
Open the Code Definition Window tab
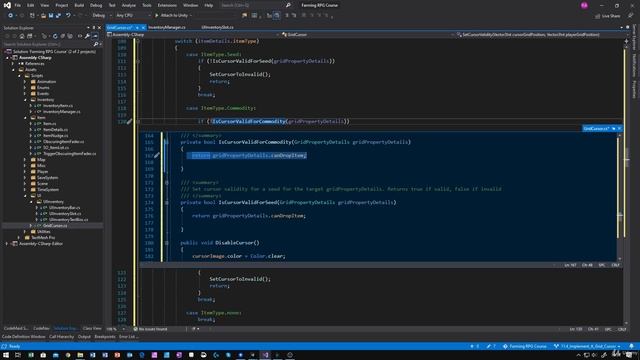pyautogui.click(x=24, y=337)
